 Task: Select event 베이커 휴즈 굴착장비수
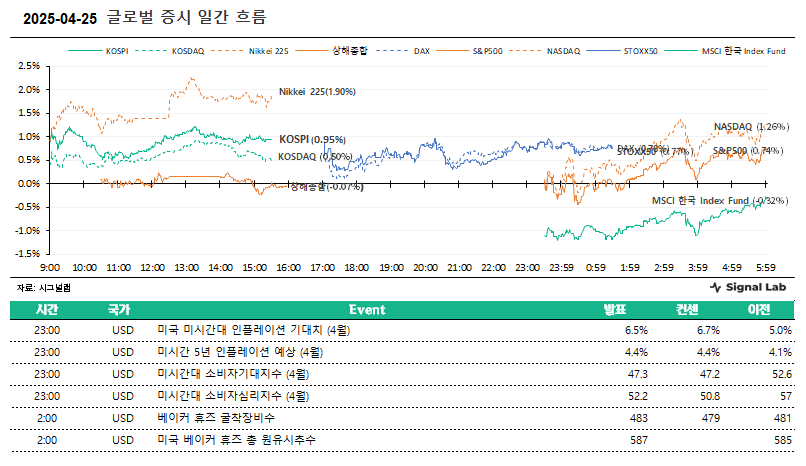(216, 418)
